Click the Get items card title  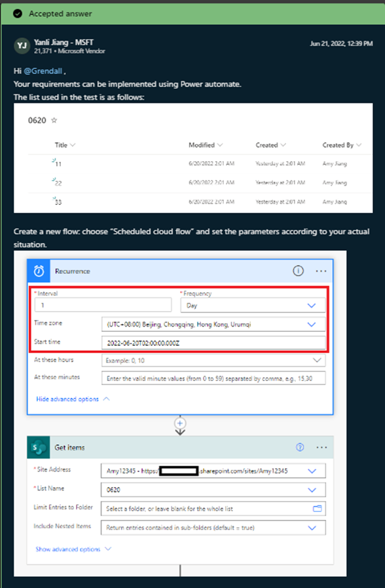69,447
